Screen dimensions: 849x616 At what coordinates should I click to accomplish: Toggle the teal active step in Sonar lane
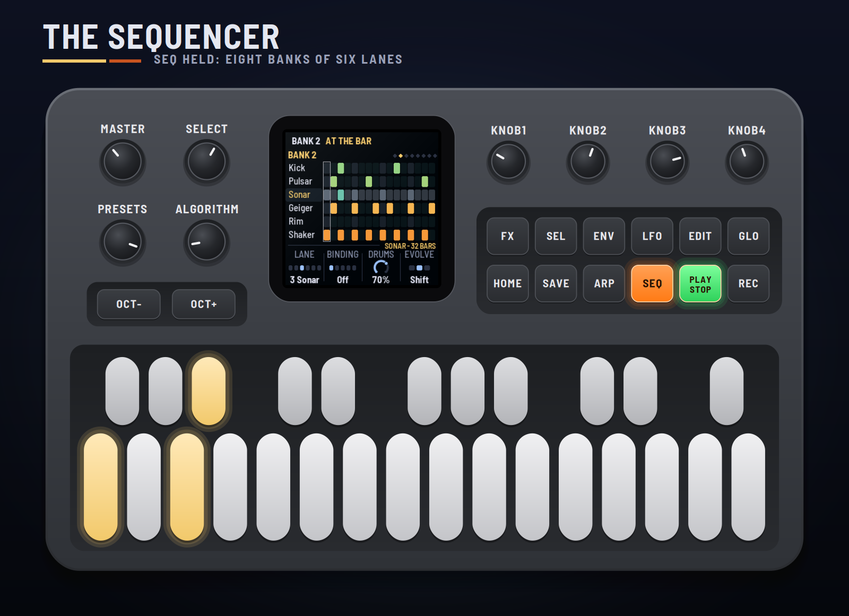tap(341, 195)
